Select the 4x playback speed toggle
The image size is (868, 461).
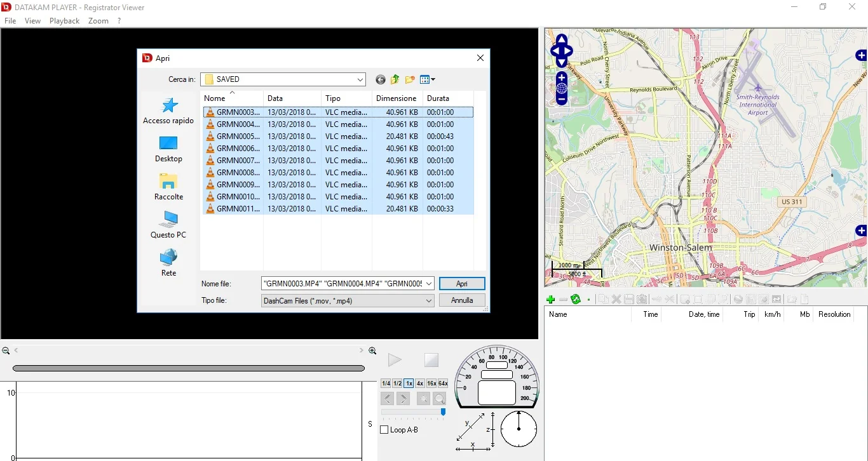click(420, 384)
